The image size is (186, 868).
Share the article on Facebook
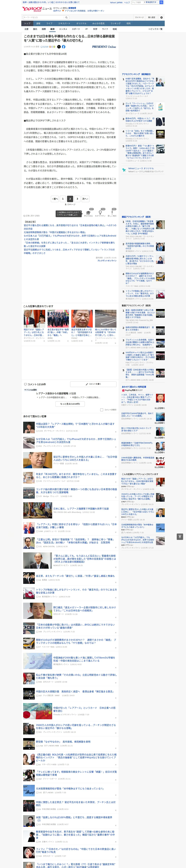(x=63, y=47)
